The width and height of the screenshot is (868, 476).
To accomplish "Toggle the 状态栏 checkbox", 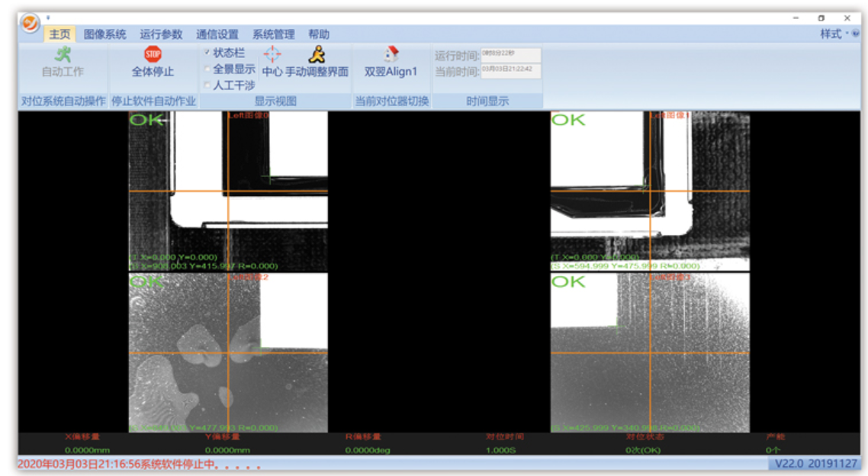I will (x=207, y=53).
